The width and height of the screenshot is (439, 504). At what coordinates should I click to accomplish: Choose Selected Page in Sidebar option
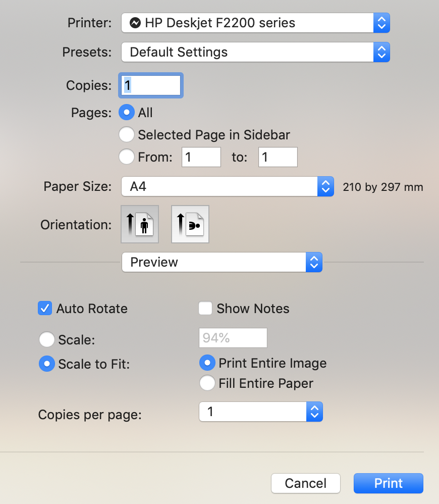tap(126, 135)
